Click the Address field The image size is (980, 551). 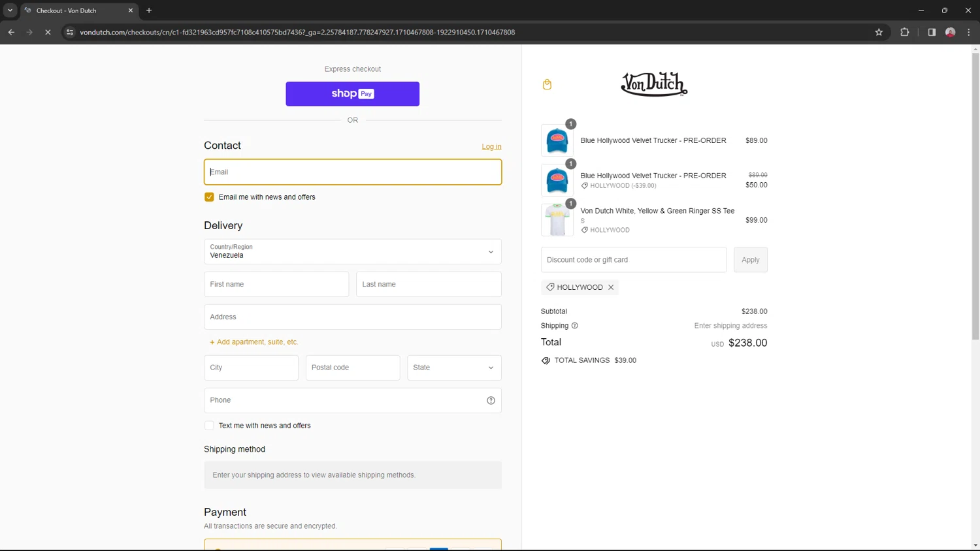(x=353, y=317)
